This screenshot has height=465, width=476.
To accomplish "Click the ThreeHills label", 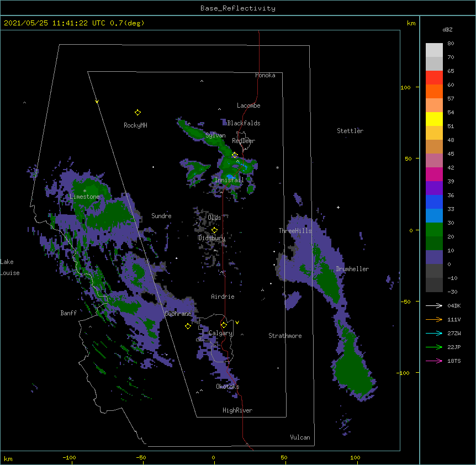I will pyautogui.click(x=295, y=231).
